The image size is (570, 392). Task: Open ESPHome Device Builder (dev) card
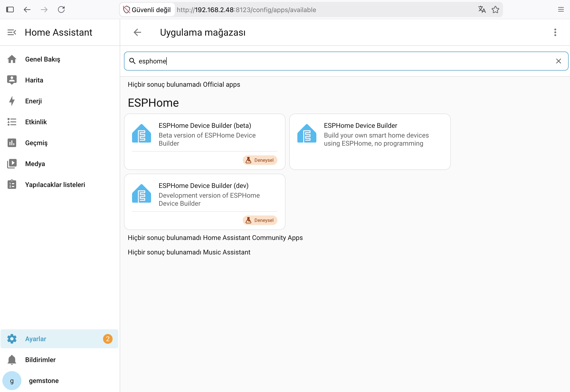tap(205, 202)
